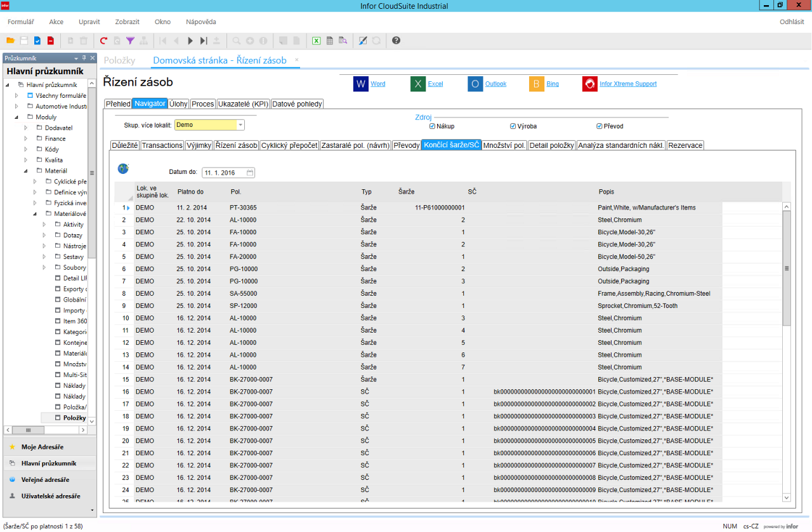The image size is (812, 532).
Task: Click the red Infor Xtreme Support icon
Action: pos(590,84)
